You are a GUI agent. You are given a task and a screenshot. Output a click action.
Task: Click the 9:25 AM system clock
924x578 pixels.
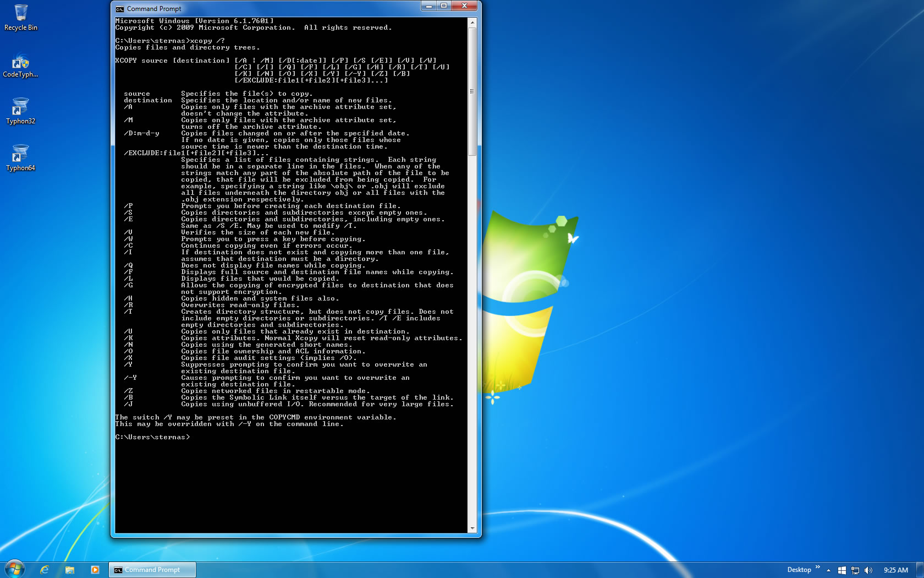(895, 570)
